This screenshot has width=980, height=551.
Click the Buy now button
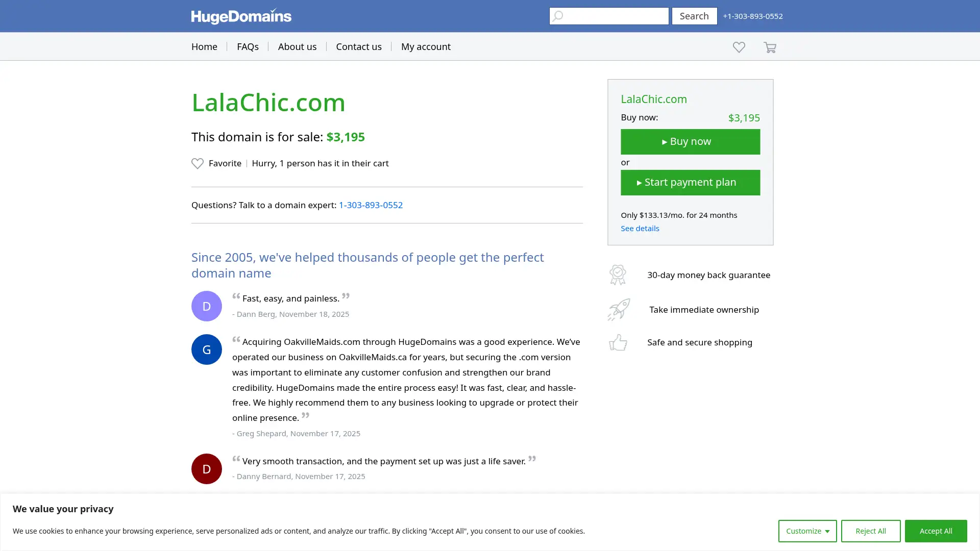(690, 141)
